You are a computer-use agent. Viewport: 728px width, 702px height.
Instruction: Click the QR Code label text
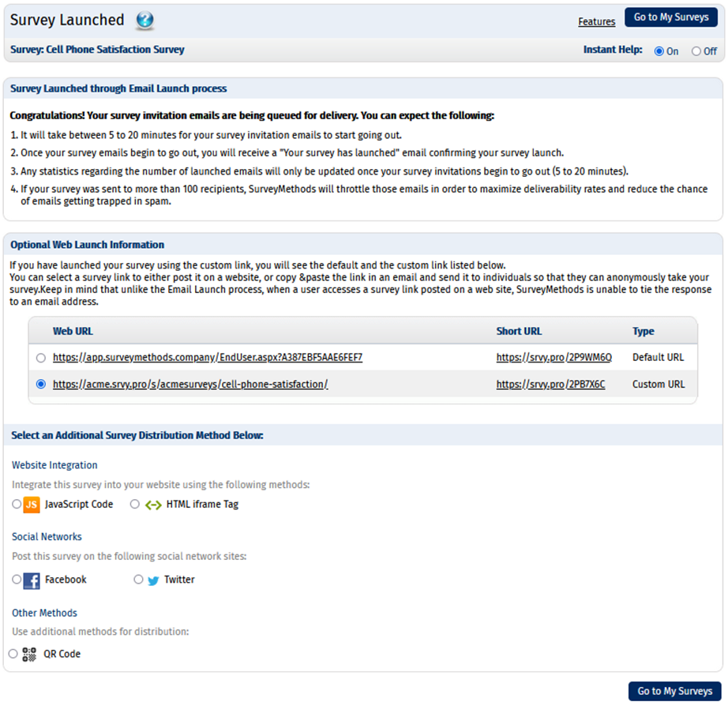tap(62, 654)
